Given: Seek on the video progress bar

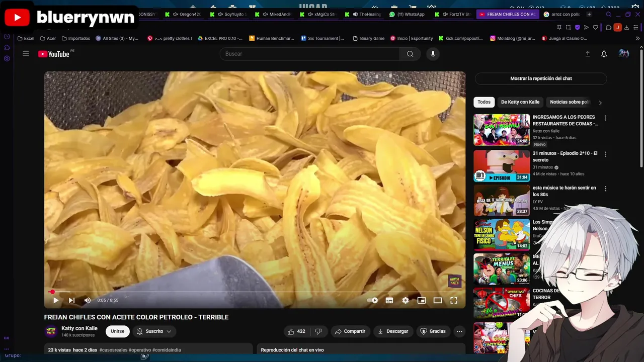Looking at the screenshot, I should 255,292.
